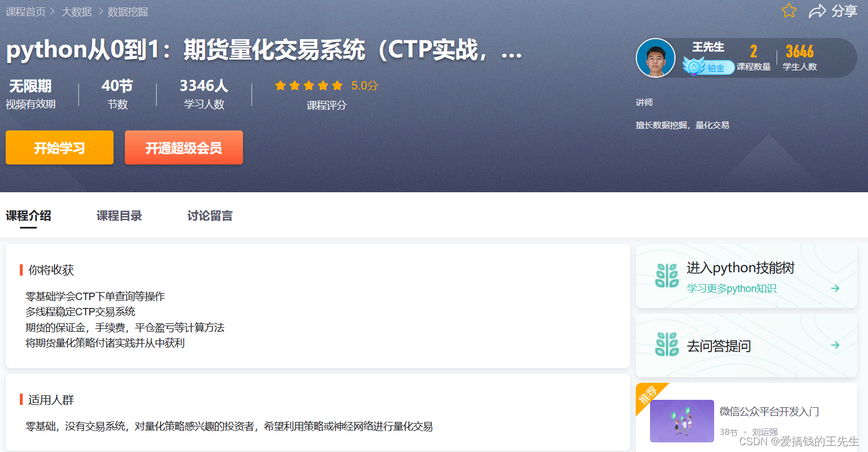Viewport: 868px width, 452px height.
Task: Click the 进入python技能树 title
Action: (x=740, y=268)
